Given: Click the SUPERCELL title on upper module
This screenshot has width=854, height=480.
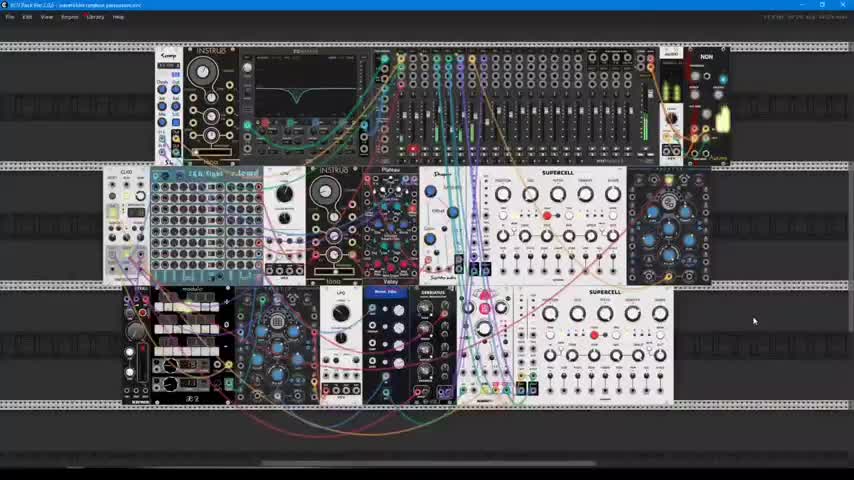Looking at the screenshot, I should [x=558, y=173].
